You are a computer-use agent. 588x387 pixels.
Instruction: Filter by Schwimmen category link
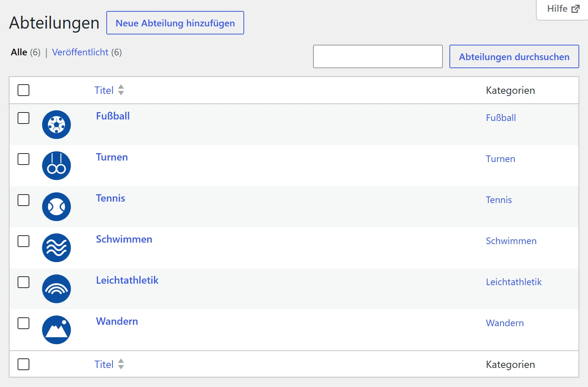pos(511,241)
